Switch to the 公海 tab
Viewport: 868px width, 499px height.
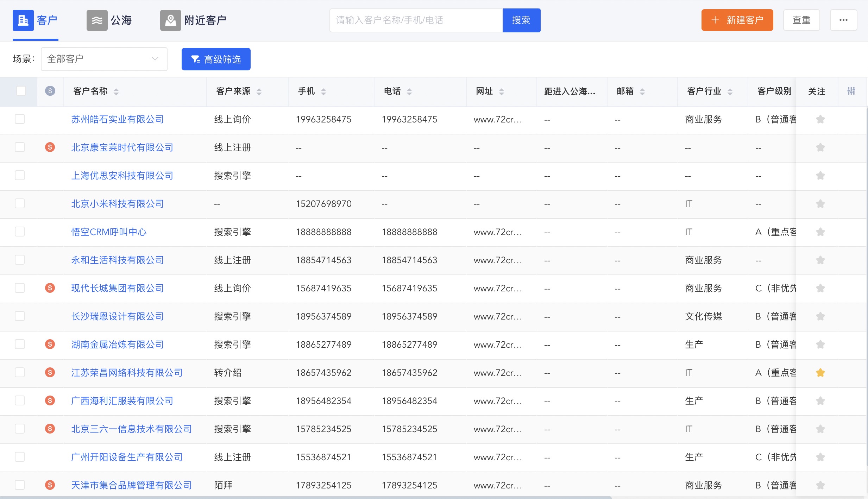(109, 20)
